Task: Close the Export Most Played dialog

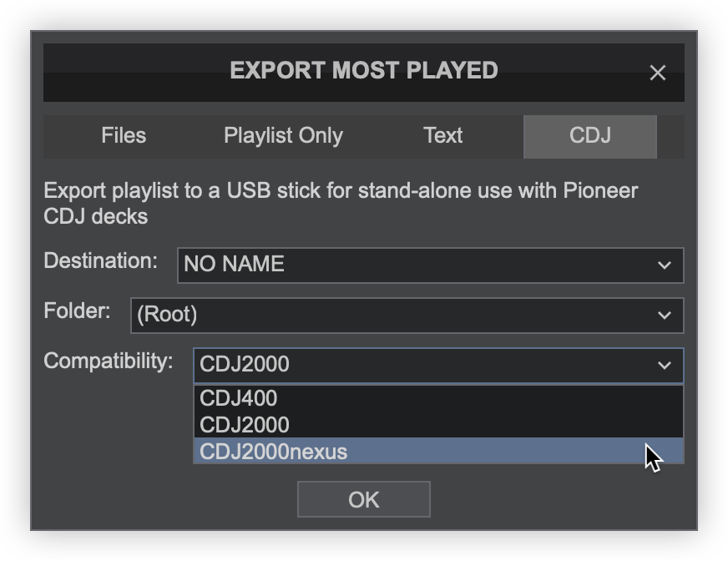Action: click(657, 73)
